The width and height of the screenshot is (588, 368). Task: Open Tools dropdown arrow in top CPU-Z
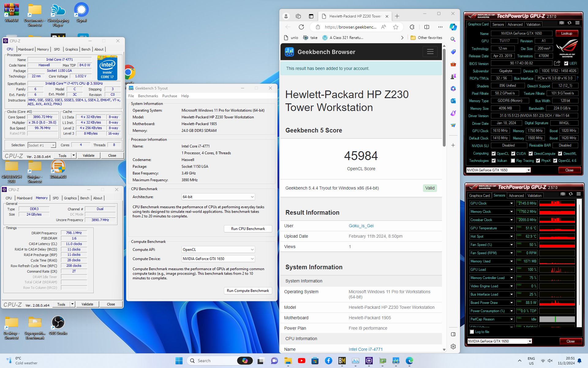click(73, 155)
